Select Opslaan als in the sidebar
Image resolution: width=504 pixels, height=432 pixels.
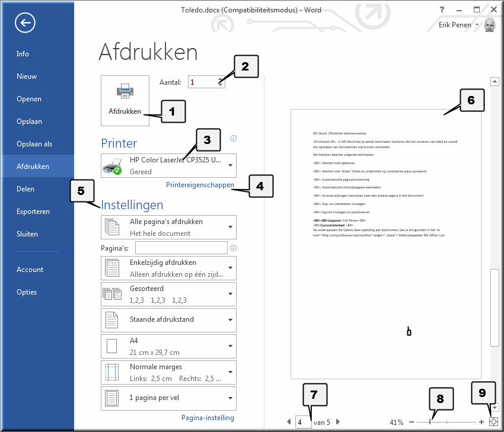(34, 144)
